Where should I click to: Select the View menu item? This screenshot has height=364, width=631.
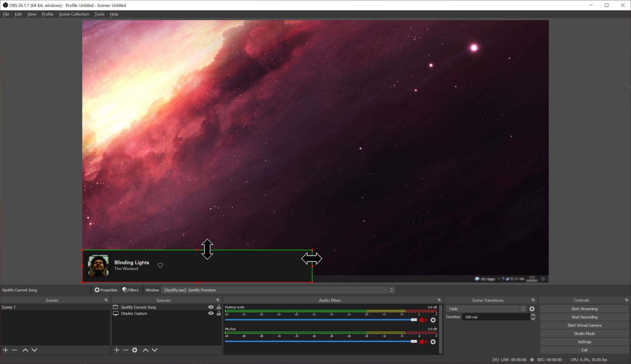tap(32, 14)
